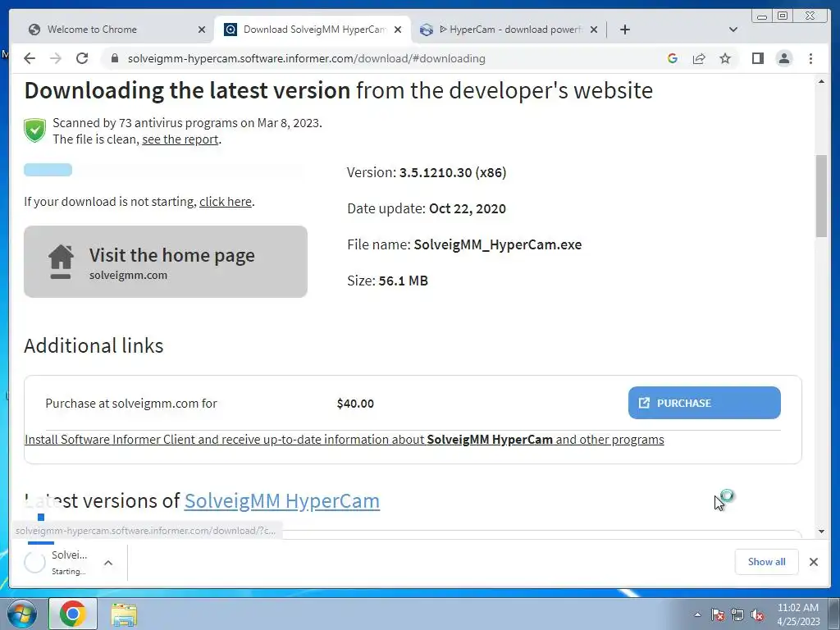Click the Additional links heading

(x=94, y=345)
